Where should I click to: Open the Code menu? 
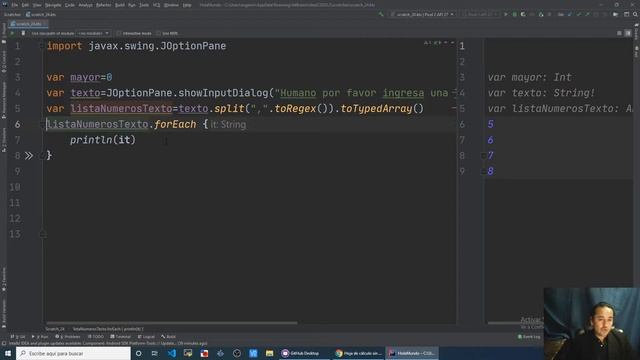(x=70, y=5)
